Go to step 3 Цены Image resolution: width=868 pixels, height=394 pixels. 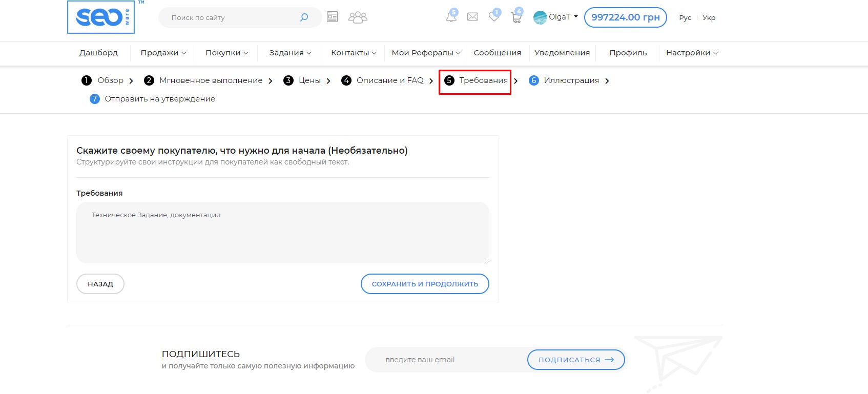(x=309, y=80)
